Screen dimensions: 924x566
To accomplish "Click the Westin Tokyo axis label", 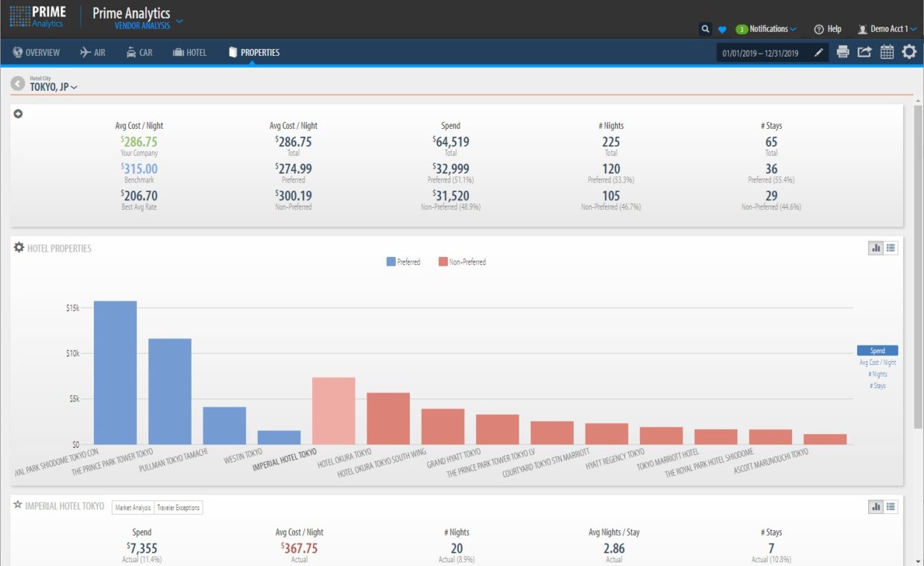I will click(244, 456).
